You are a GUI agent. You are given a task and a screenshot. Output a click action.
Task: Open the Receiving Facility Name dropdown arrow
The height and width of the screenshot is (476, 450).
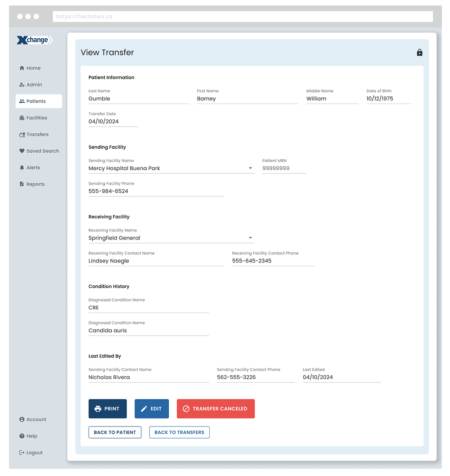(251, 238)
